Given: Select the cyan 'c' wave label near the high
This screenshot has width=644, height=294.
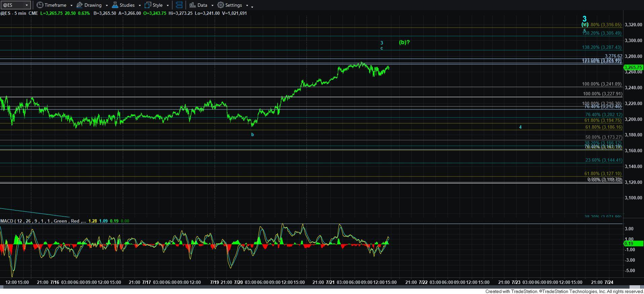Looking at the screenshot, I should click(x=382, y=48).
